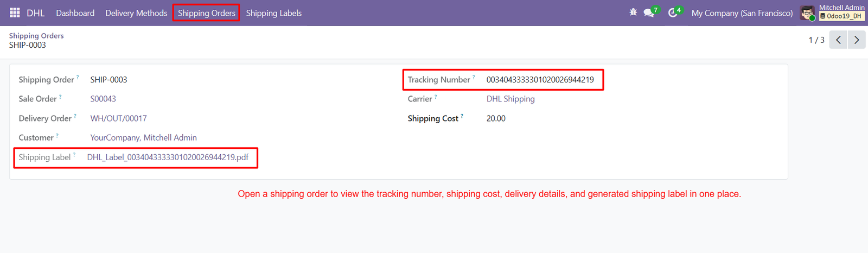This screenshot has width=868, height=253.
Task: Click help tooltip next to Shipping Cost
Action: pyautogui.click(x=462, y=116)
